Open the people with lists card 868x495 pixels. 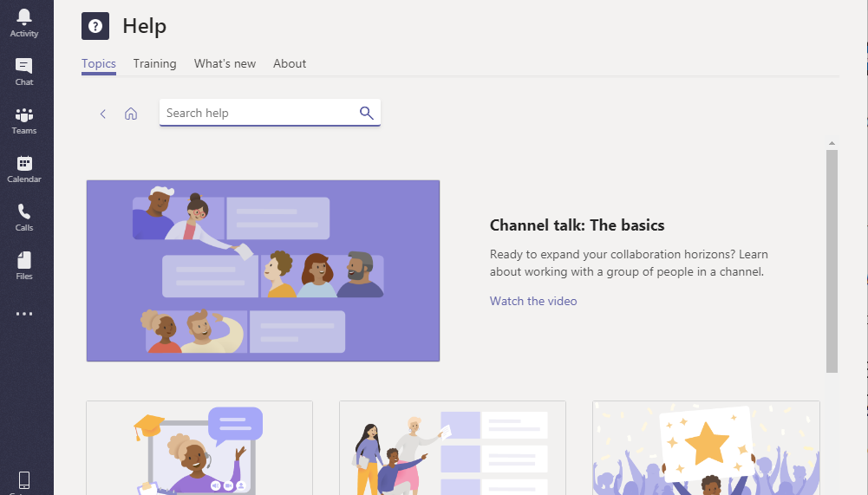453,448
